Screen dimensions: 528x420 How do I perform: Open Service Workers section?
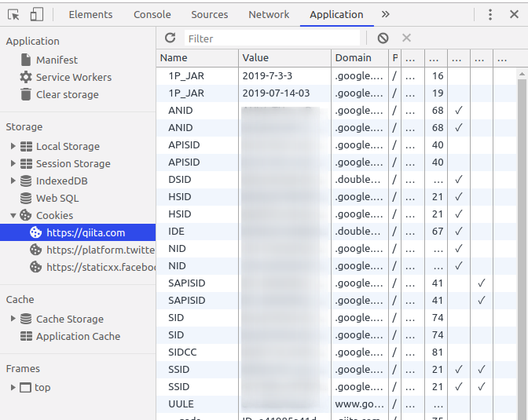tap(73, 77)
